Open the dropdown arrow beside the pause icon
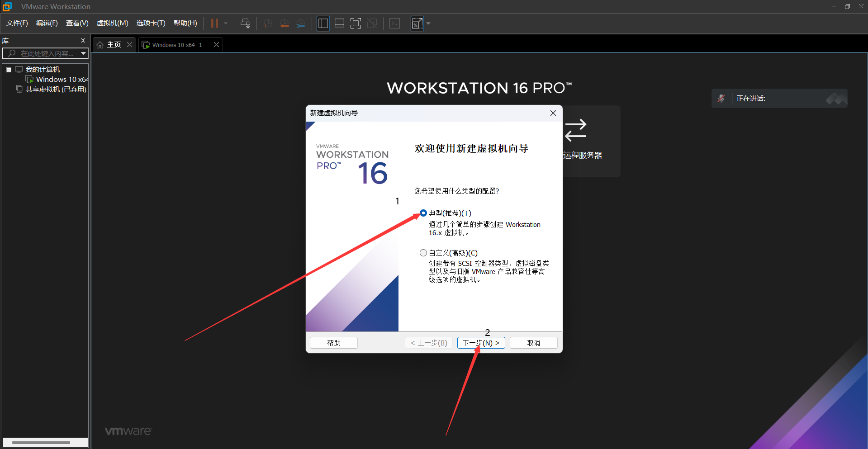 (226, 24)
